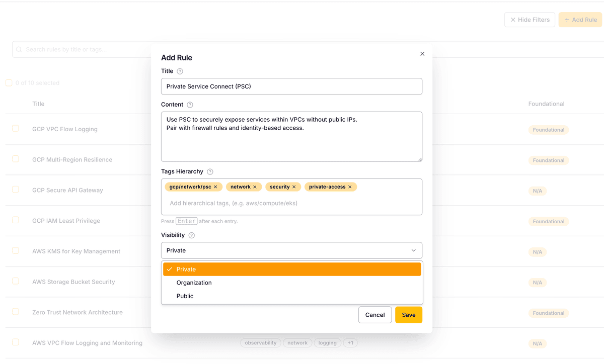Screen dimensions: 604x364
Task: Remove the security tag chip
Action: click(x=294, y=187)
